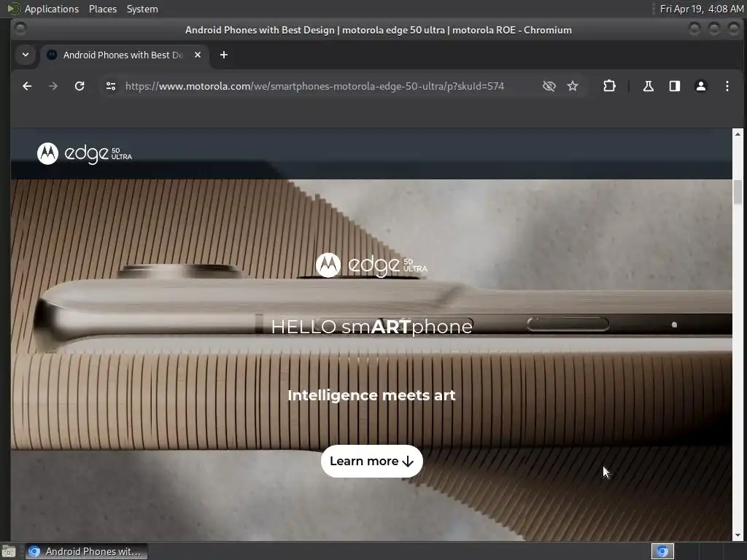
Task: Click the vertical scrollbar thumb
Action: click(738, 192)
